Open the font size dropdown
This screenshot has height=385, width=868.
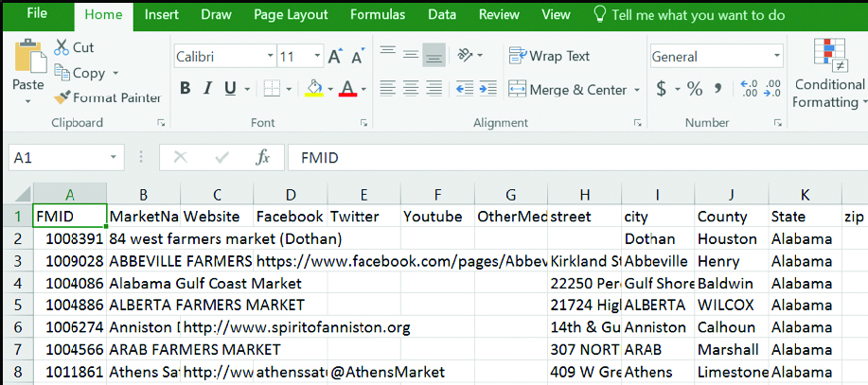(317, 56)
